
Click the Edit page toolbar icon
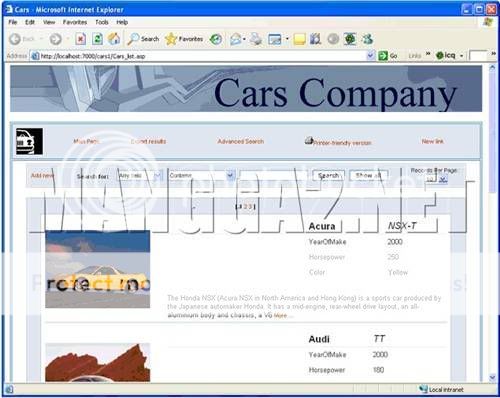click(x=275, y=39)
